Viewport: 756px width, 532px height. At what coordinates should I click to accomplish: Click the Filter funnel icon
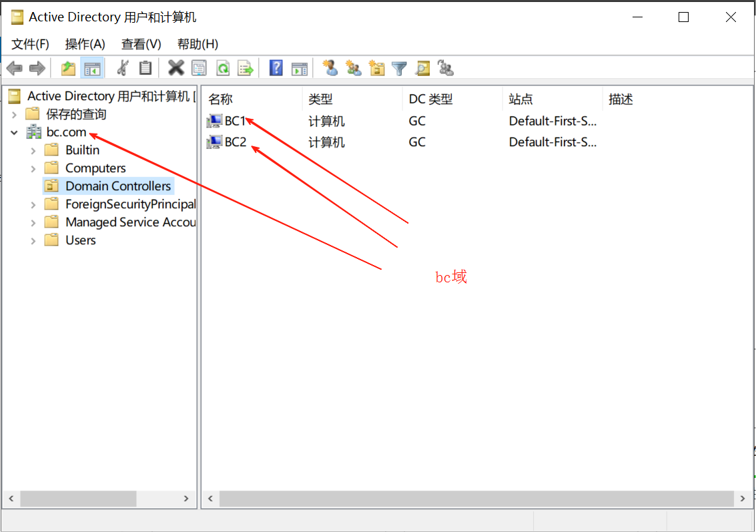pos(399,69)
